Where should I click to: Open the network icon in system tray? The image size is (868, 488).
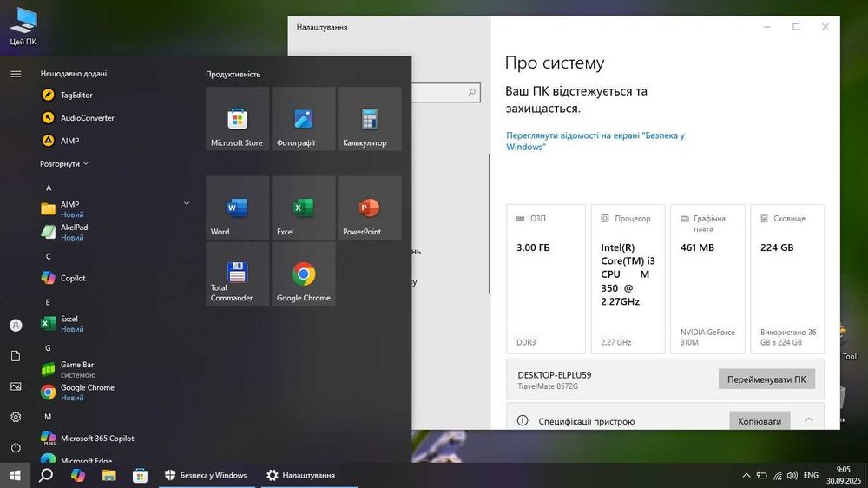(x=778, y=475)
